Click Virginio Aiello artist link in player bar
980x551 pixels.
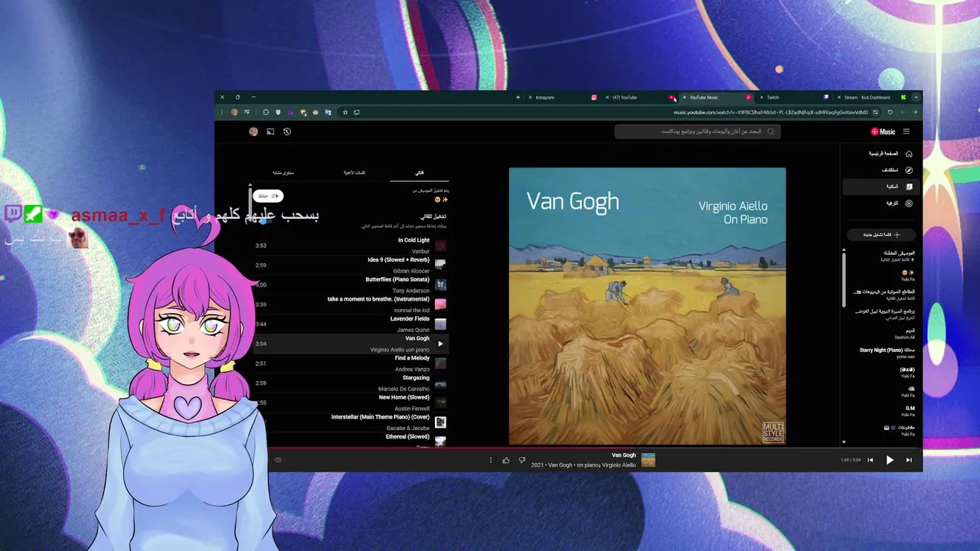(x=619, y=465)
